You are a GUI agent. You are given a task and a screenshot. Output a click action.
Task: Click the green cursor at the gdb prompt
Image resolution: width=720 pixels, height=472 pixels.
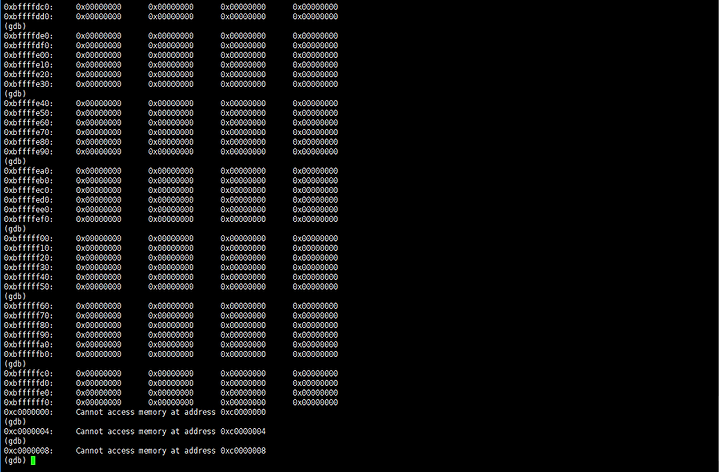pos(33,461)
